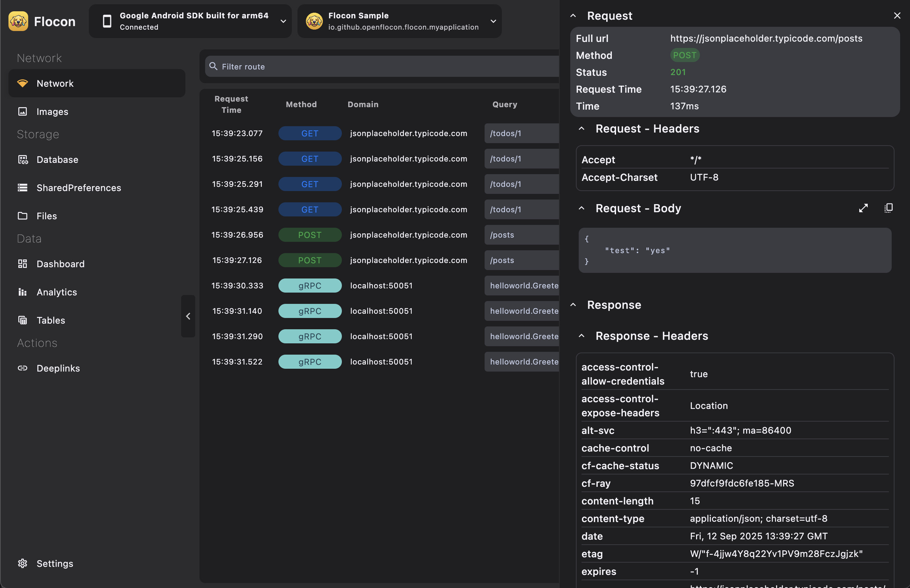
Task: Click the Domain column header
Action: click(x=363, y=104)
